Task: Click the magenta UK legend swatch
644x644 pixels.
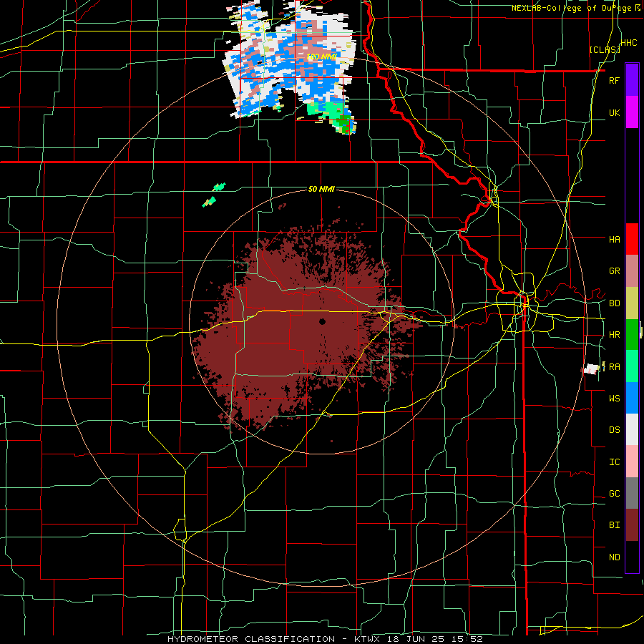Action: pyautogui.click(x=632, y=112)
